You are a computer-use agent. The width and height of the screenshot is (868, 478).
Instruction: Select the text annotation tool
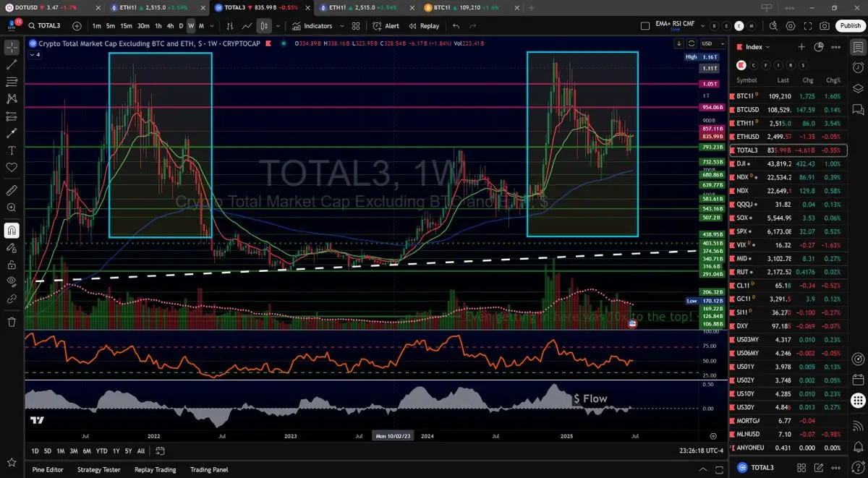pos(12,150)
